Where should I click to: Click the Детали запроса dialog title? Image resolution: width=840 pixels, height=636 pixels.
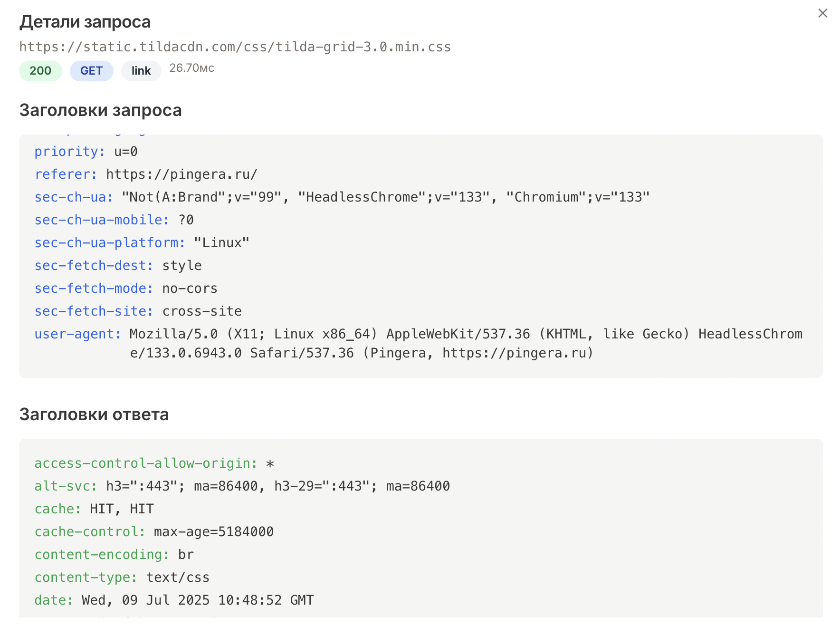pos(85,22)
